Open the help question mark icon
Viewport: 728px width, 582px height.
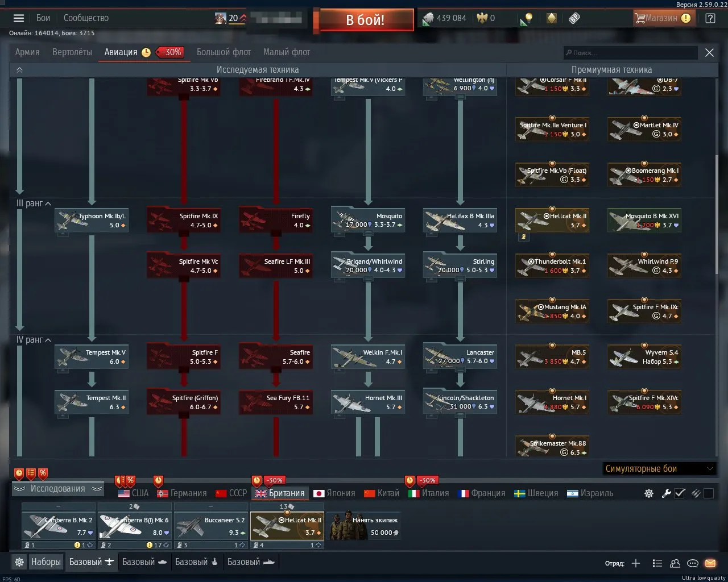click(x=710, y=18)
